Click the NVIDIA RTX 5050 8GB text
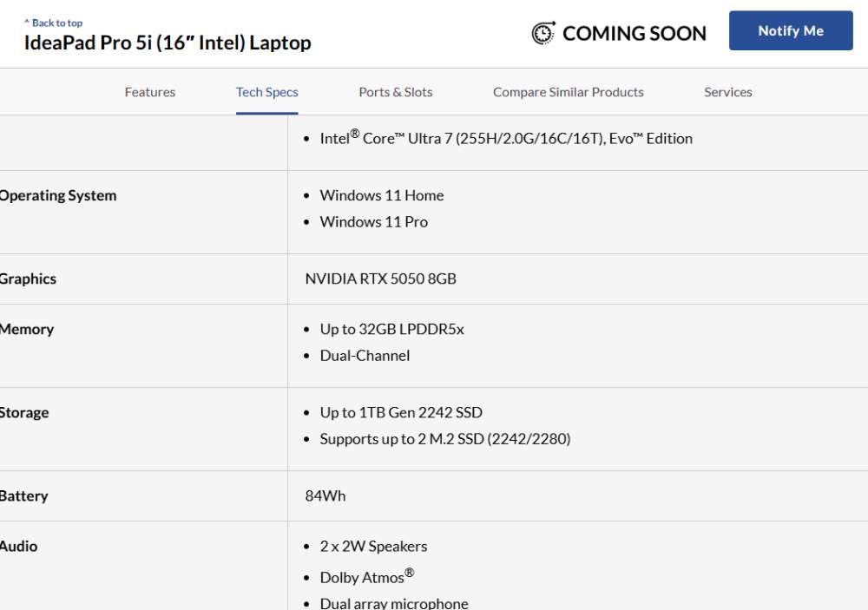 tap(380, 279)
